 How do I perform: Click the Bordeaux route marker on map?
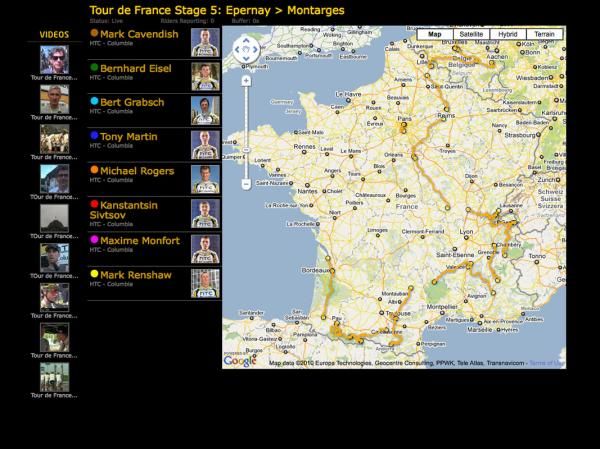(x=332, y=271)
